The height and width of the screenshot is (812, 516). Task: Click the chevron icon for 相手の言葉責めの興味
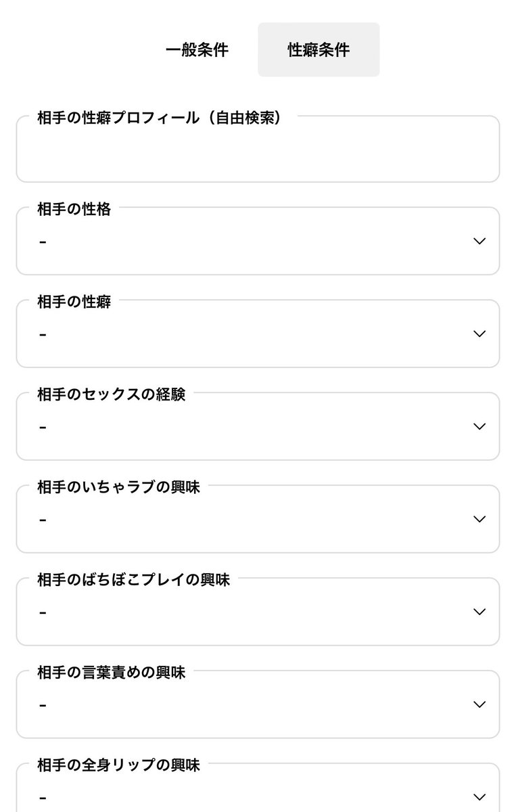479,704
